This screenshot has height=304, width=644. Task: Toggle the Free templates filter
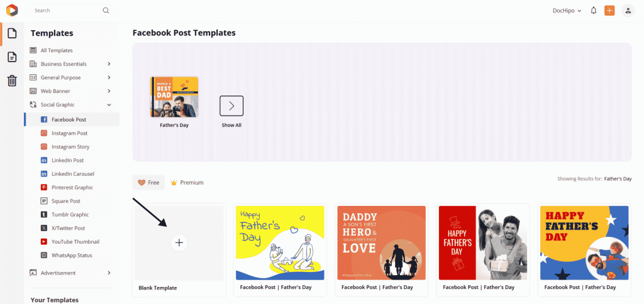point(148,183)
